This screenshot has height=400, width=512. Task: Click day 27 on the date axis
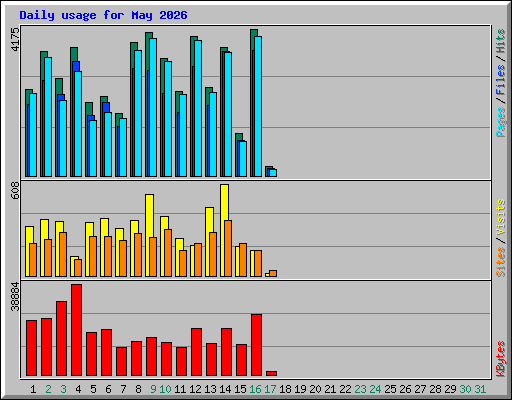coord(420,389)
